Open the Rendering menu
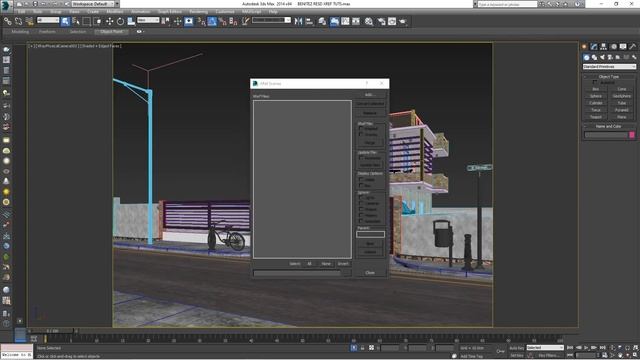The width and height of the screenshot is (640, 360). click(198, 12)
